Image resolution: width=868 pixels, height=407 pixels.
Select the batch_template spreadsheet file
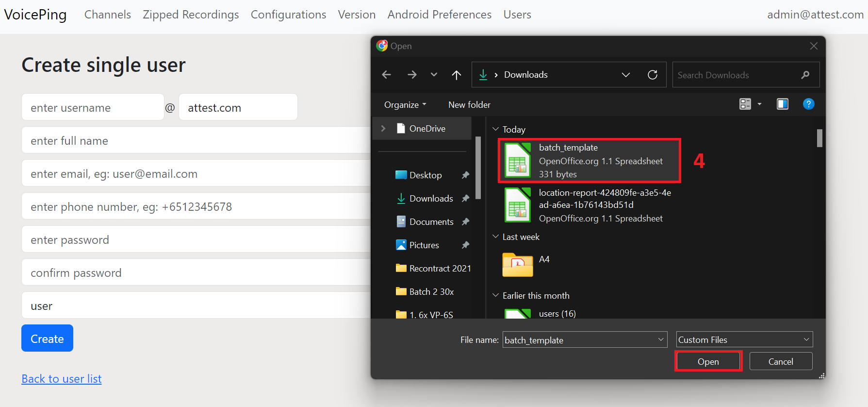[x=589, y=161]
